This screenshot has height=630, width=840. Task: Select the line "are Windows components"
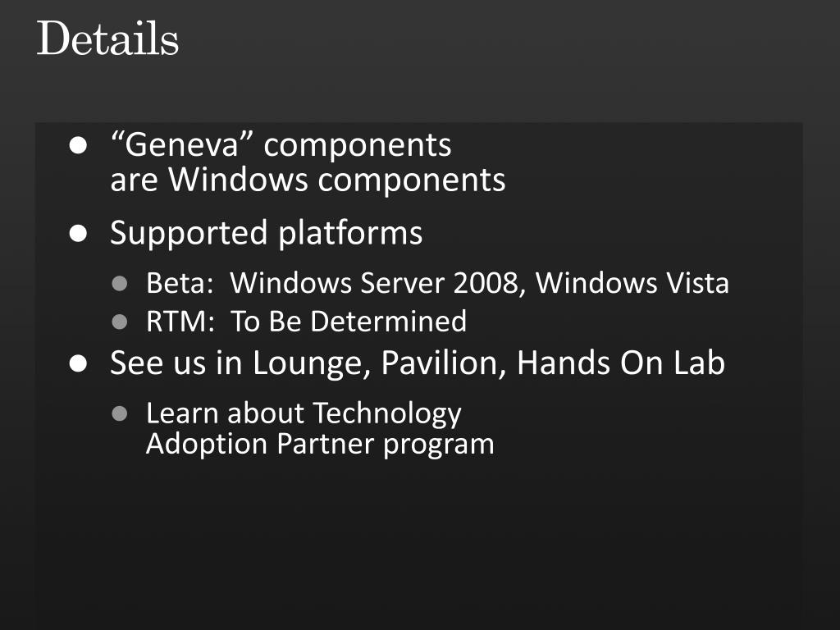pyautogui.click(x=308, y=180)
